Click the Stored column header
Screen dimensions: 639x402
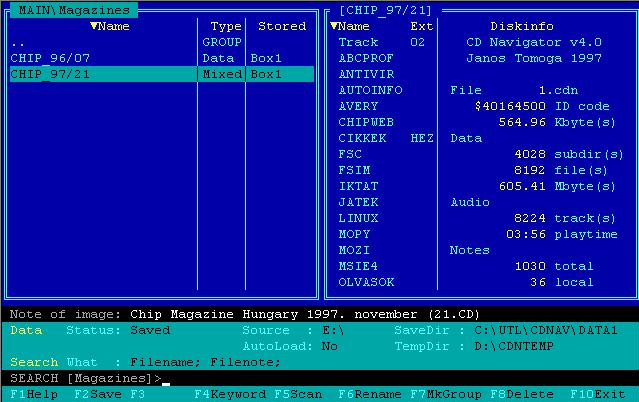coord(282,27)
